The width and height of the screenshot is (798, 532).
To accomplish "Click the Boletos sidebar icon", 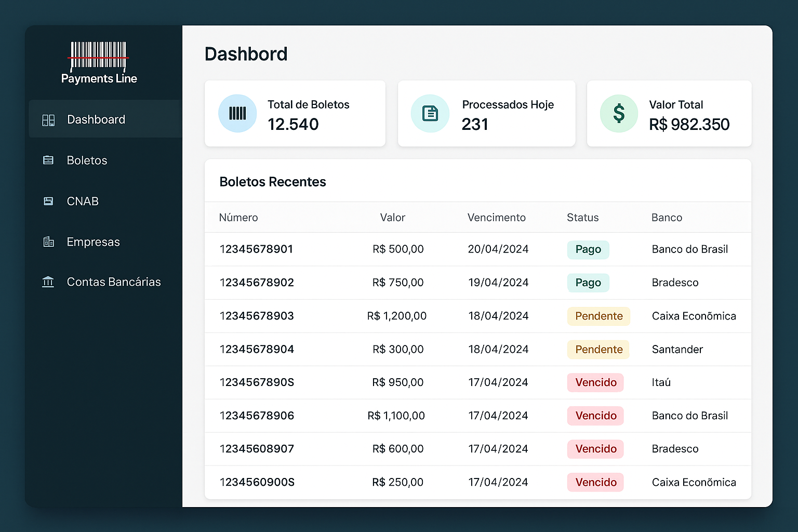I will (48, 160).
